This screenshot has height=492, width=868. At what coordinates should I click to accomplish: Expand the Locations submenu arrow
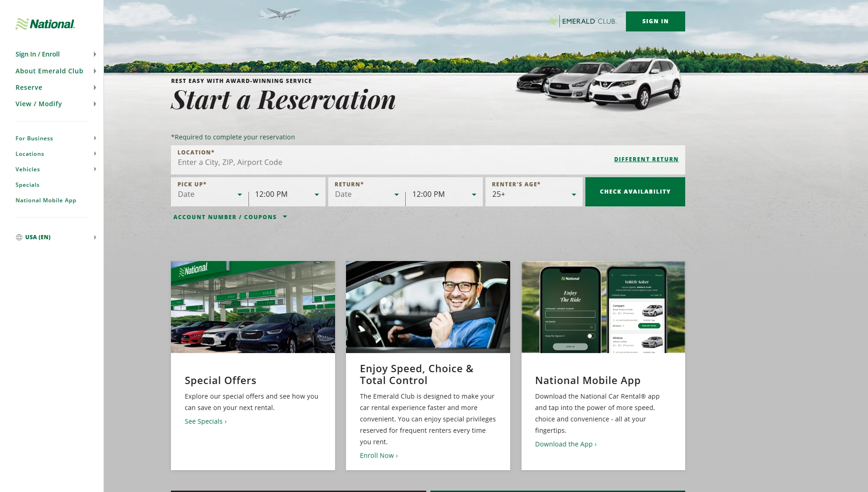(95, 154)
